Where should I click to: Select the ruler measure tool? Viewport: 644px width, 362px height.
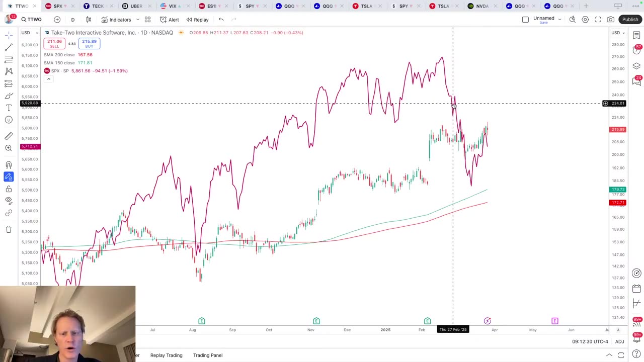(9, 136)
